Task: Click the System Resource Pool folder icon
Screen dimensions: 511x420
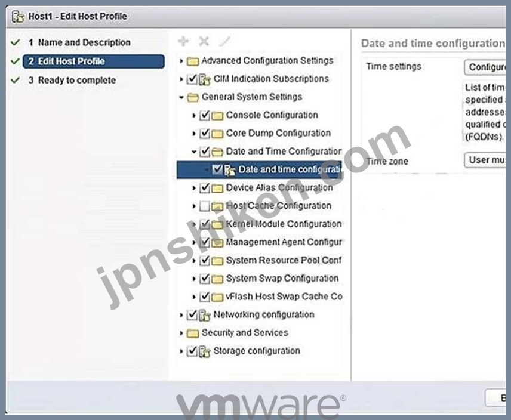Action: (217, 261)
